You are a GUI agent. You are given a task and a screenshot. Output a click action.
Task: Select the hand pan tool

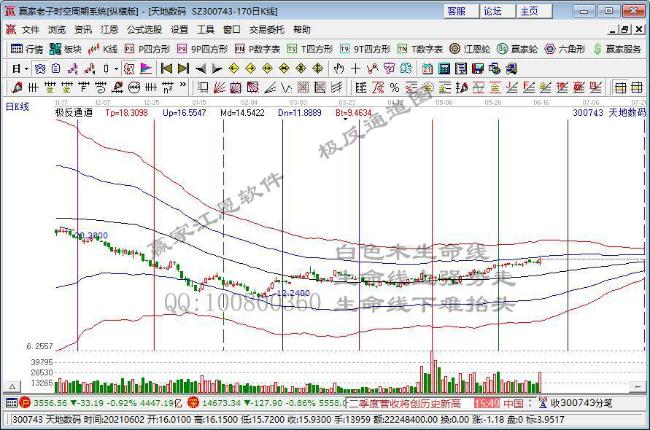(x=339, y=68)
